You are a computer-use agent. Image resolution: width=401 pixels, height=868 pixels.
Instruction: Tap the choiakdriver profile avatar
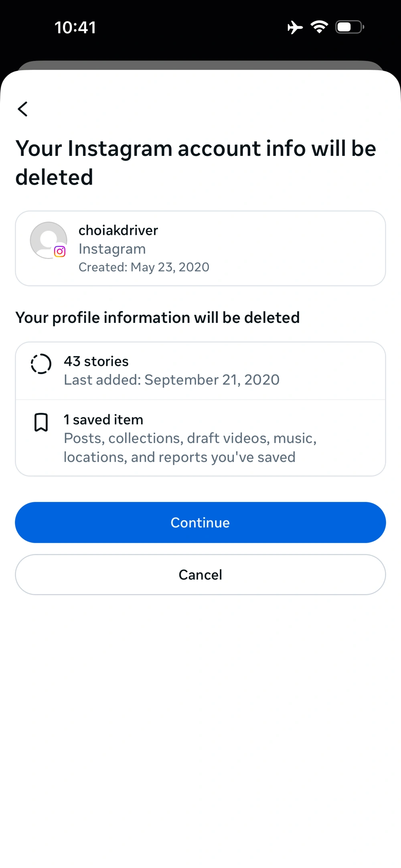[x=48, y=239]
